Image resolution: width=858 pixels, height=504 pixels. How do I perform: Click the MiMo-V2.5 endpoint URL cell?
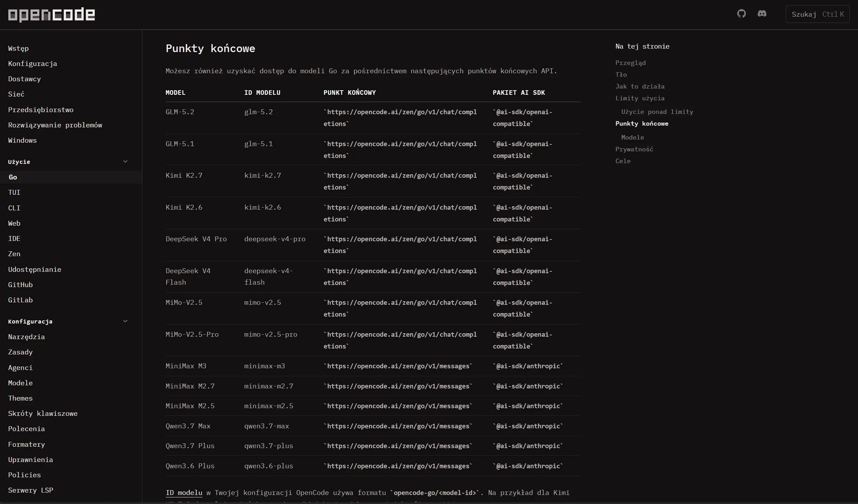(400, 308)
